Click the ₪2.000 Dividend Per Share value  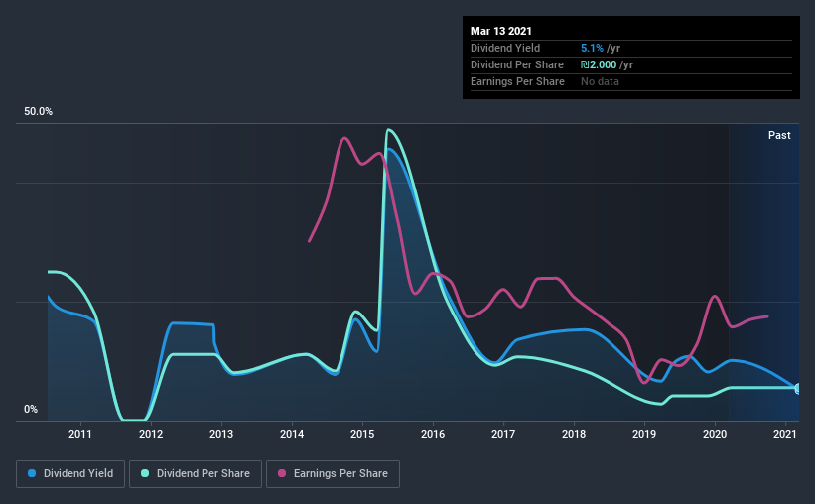pyautogui.click(x=599, y=64)
